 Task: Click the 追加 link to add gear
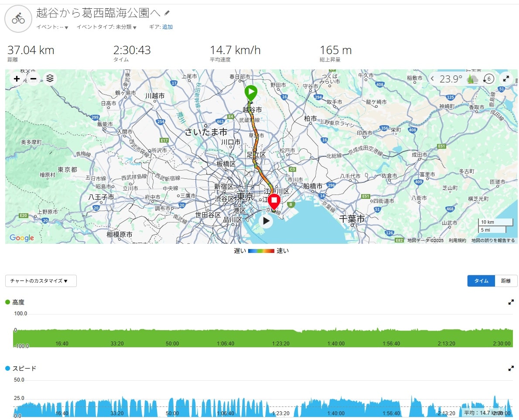(x=167, y=27)
